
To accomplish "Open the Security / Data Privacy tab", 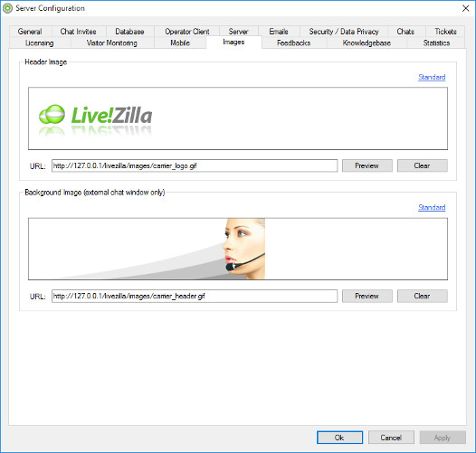I will [x=344, y=32].
